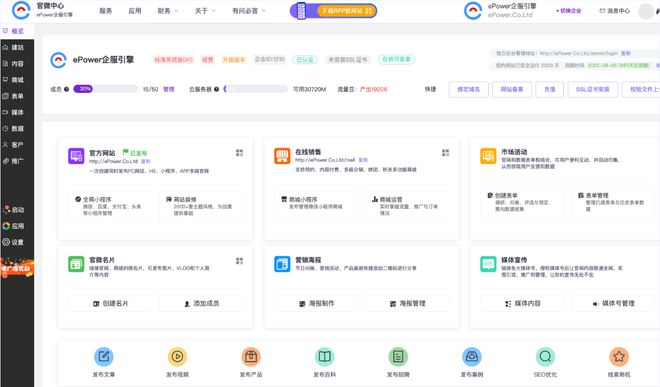Click the 创建名片 button
This screenshot has width=660, height=387.
pyautogui.click(x=110, y=303)
